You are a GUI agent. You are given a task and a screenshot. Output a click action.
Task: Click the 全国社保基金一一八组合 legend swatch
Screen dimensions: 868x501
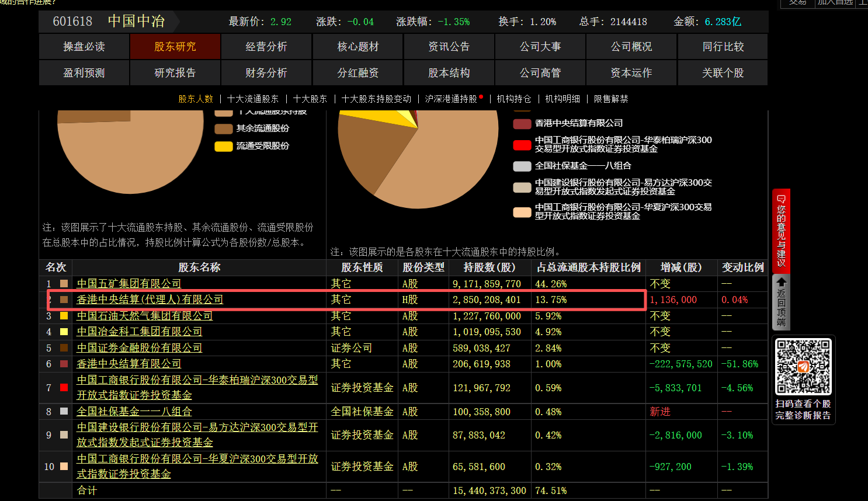click(522, 166)
